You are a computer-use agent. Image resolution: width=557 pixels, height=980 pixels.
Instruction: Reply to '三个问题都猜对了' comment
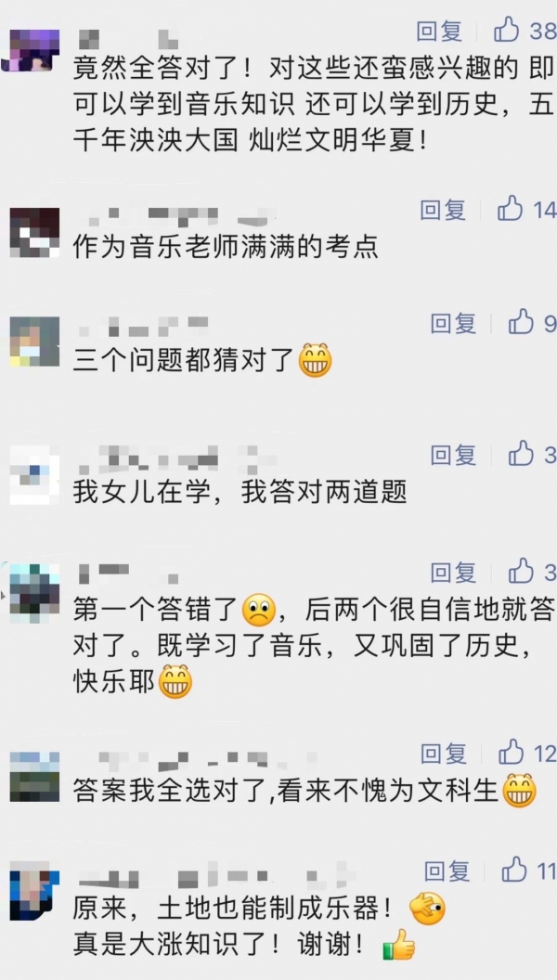[x=453, y=323]
